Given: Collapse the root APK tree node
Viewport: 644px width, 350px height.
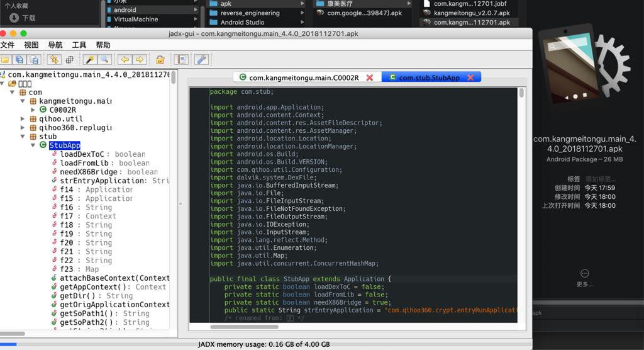Looking at the screenshot, I should [x=3, y=84].
